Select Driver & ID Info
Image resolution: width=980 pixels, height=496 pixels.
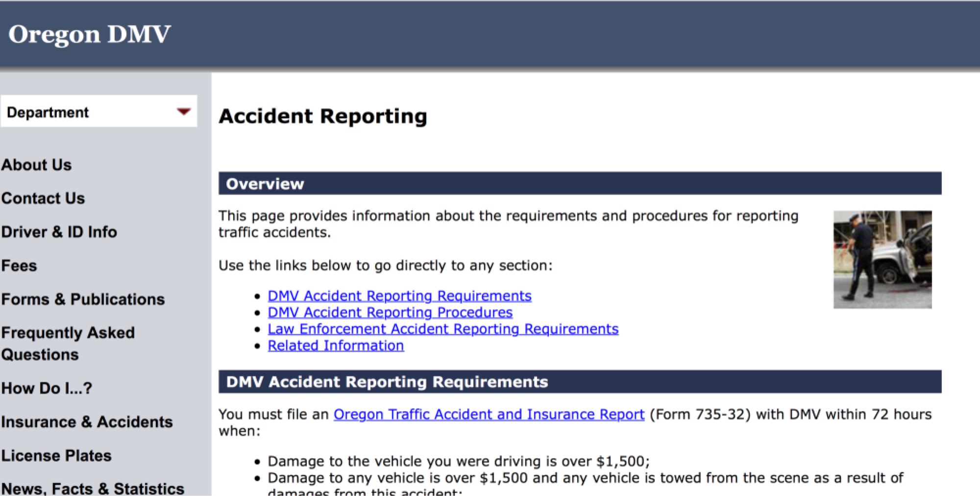click(59, 232)
